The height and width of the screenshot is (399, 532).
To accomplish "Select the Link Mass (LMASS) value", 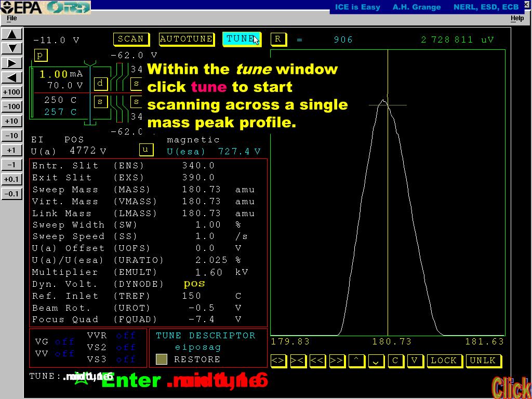I will coord(202,213).
